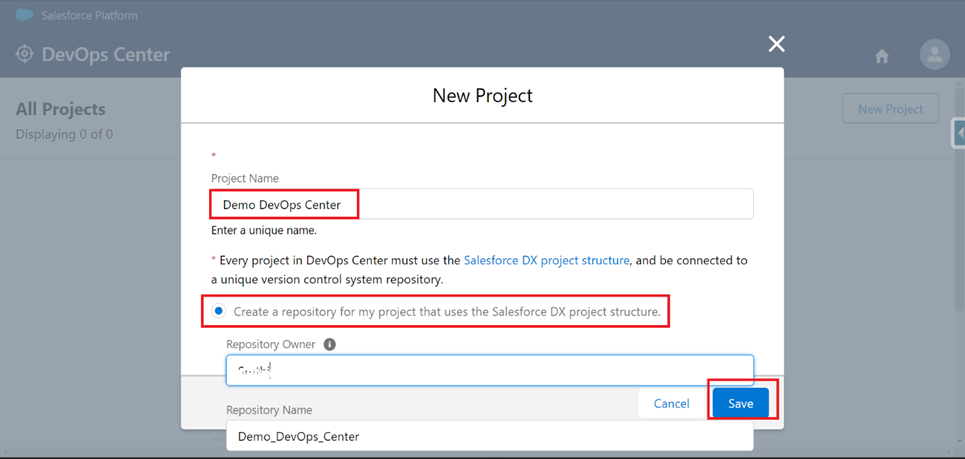This screenshot has height=459, width=965.
Task: Click the New Project dialog title
Action: tap(482, 95)
